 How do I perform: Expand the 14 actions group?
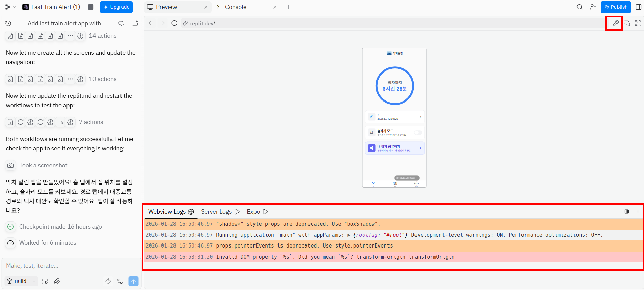tap(103, 36)
